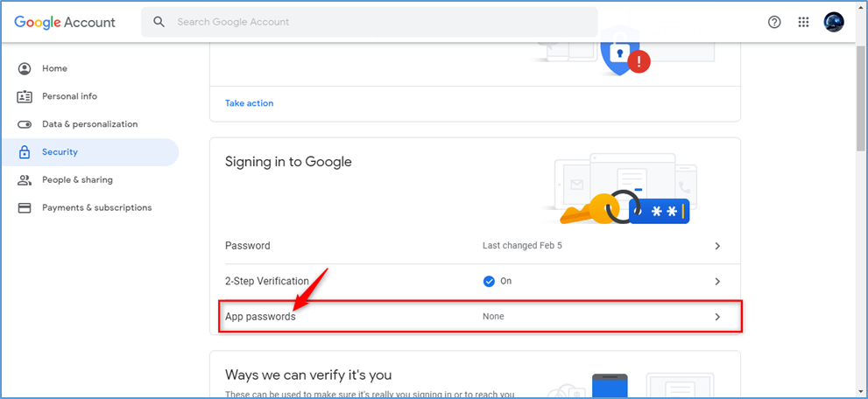
Task: Click the People & sharing icon
Action: click(x=25, y=180)
